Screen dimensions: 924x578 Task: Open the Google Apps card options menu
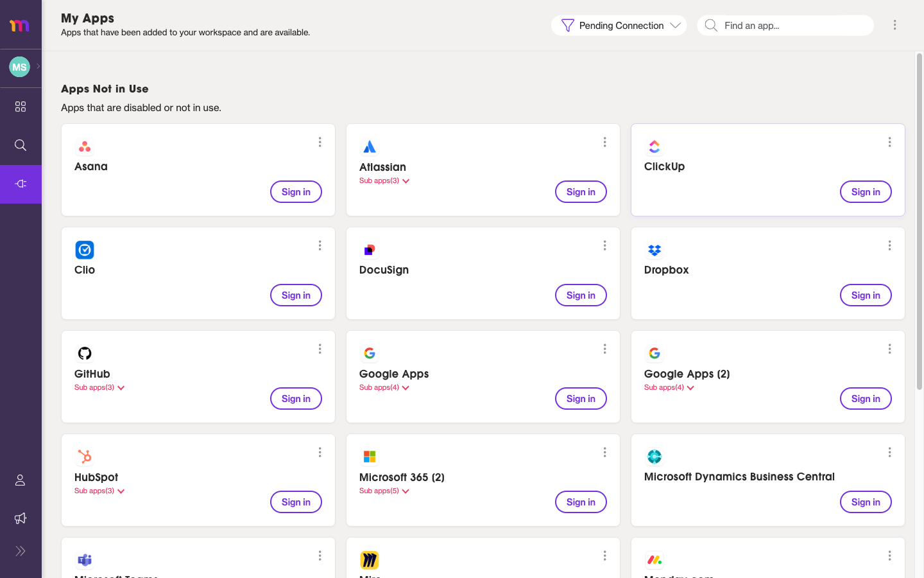[604, 349]
